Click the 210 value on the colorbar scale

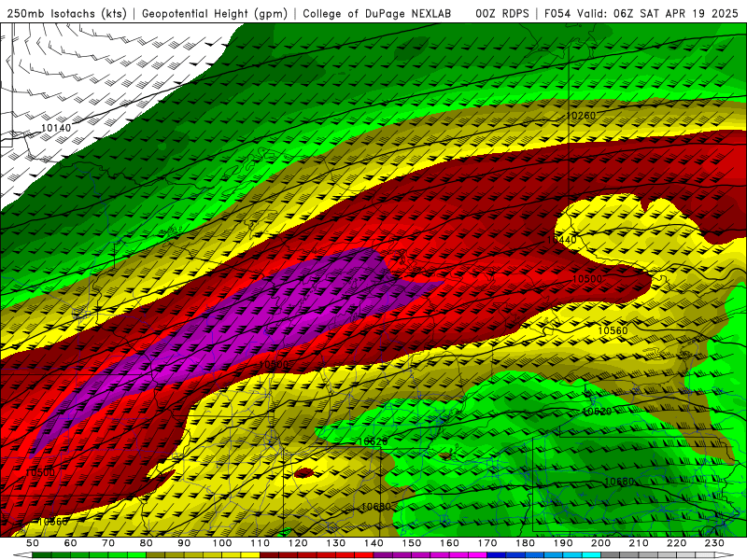(x=640, y=543)
